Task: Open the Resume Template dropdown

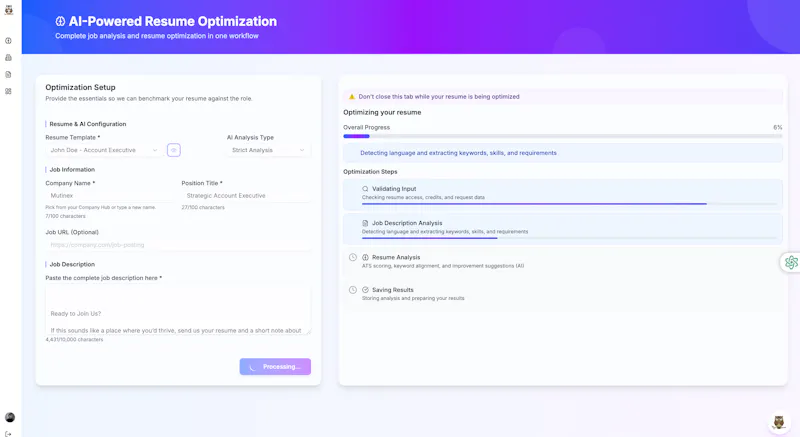Action: [x=104, y=150]
